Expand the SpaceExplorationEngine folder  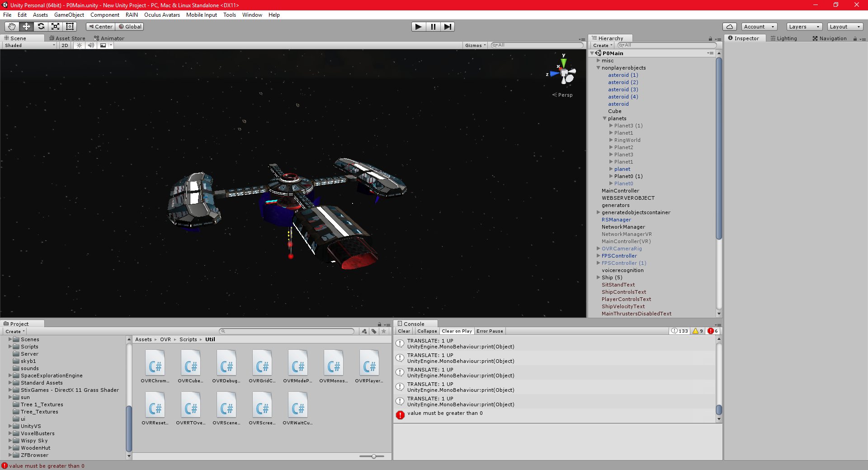(10, 376)
